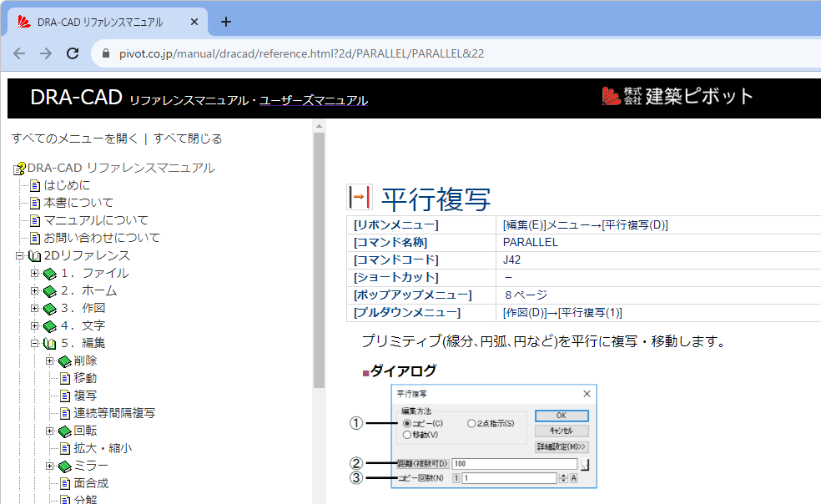Image resolution: width=821 pixels, height=504 pixels.
Task: Click the lock icon in the address bar
Action: [x=106, y=53]
